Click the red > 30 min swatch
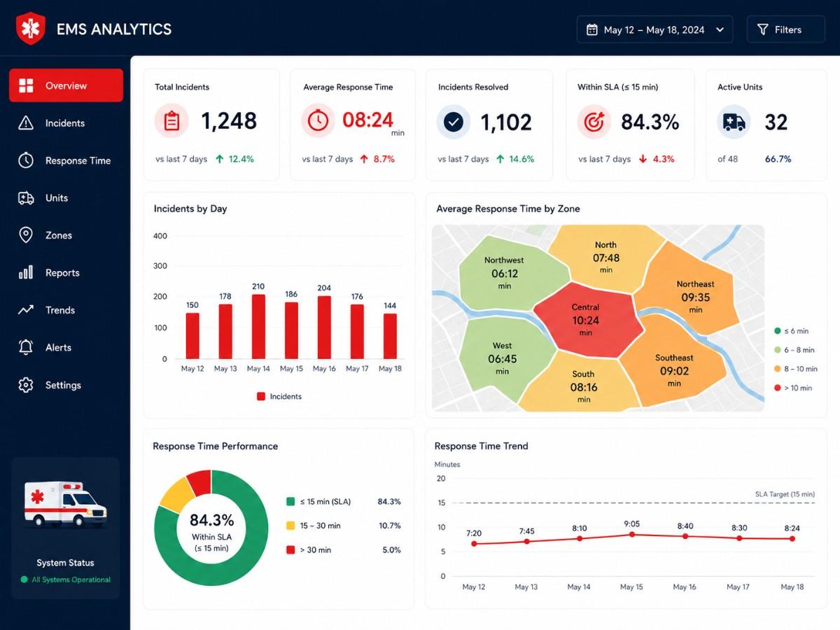This screenshot has width=840, height=630. point(290,550)
